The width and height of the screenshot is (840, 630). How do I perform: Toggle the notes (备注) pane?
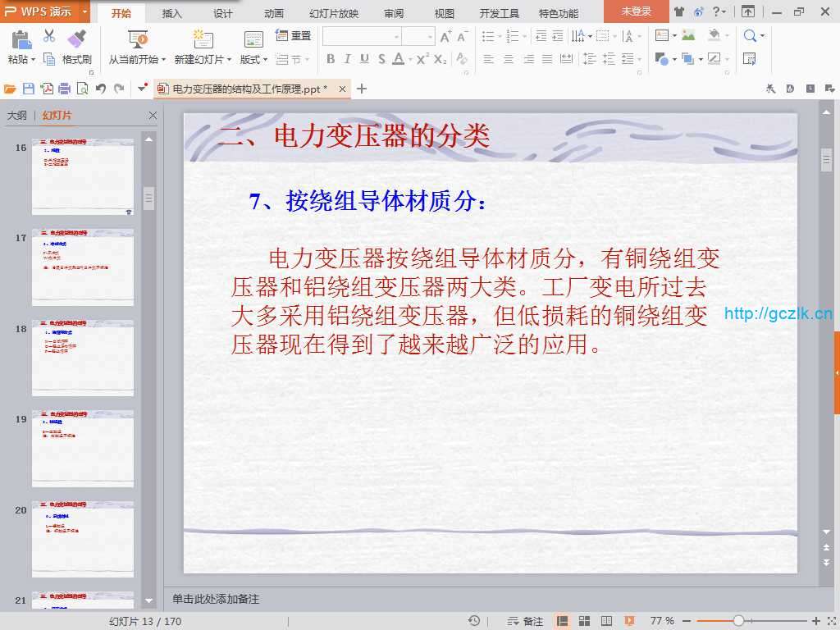tap(525, 621)
